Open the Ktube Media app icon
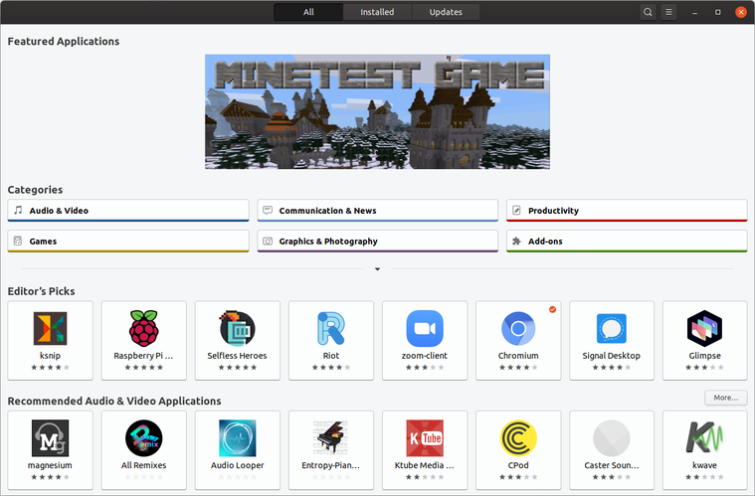The width and height of the screenshot is (755, 496). click(x=424, y=438)
